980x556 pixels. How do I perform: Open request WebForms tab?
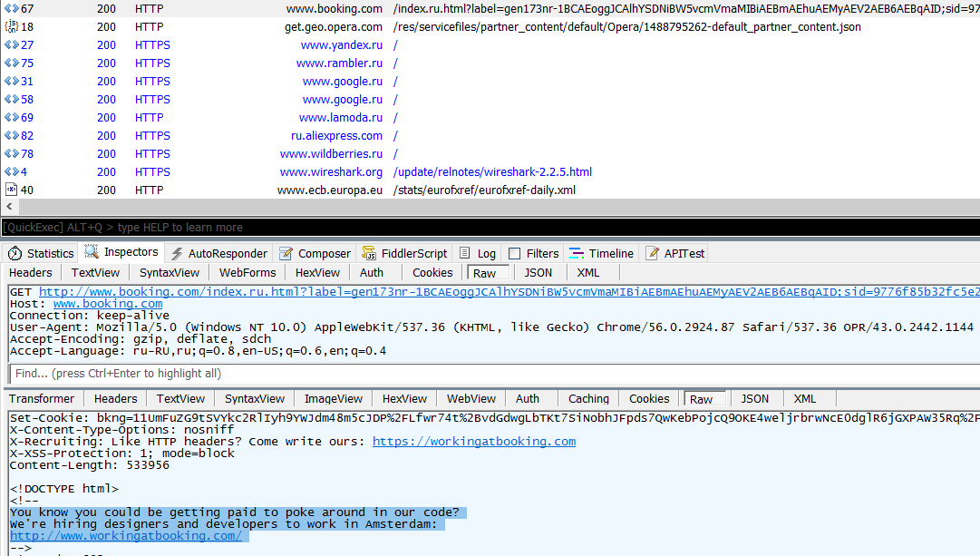247,273
